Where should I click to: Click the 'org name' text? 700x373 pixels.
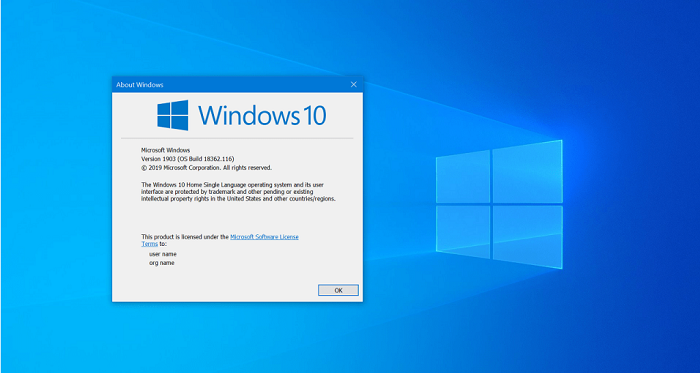click(x=162, y=263)
